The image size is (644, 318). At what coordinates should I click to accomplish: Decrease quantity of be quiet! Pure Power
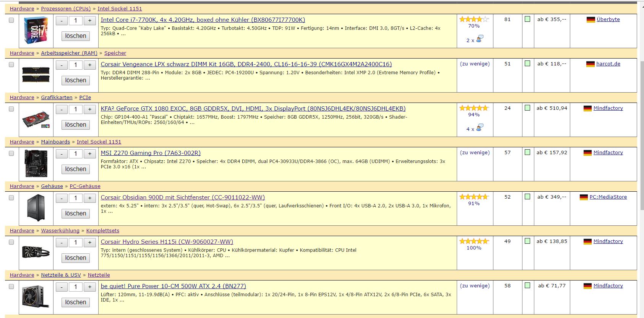click(62, 287)
